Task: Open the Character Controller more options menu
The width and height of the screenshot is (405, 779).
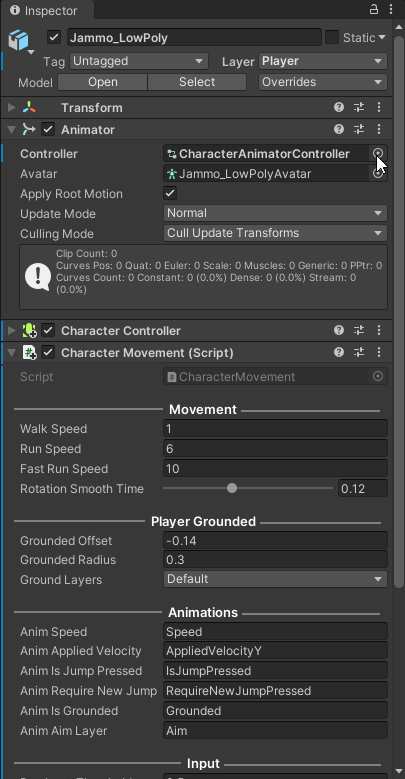Action: click(x=379, y=330)
